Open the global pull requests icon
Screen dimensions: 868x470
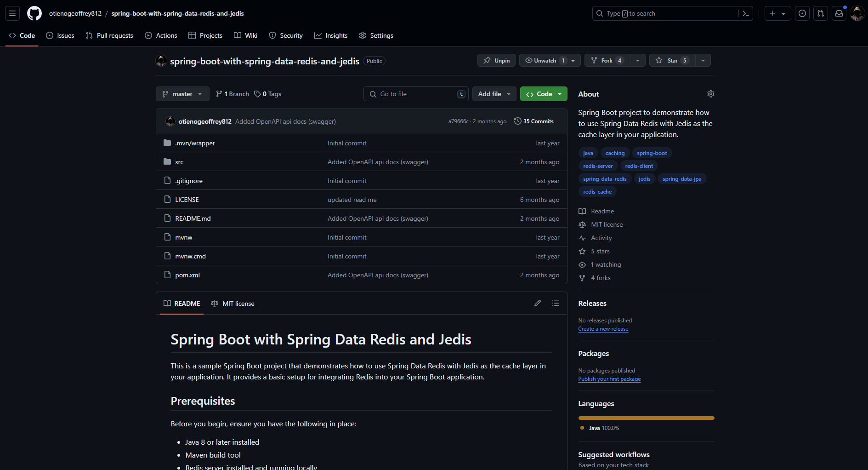coord(821,13)
